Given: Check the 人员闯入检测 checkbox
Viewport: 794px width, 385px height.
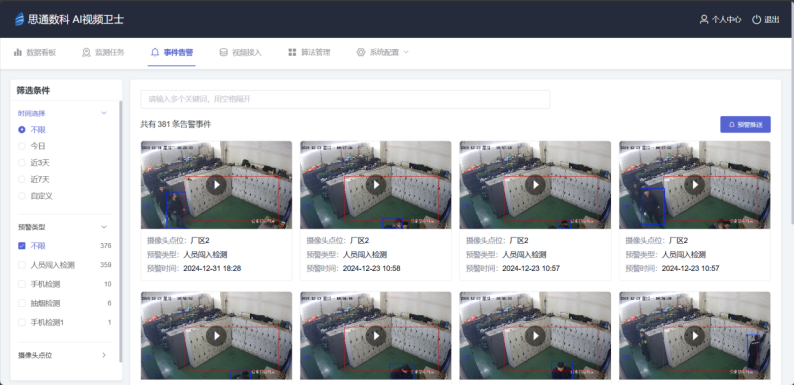Looking at the screenshot, I should click(22, 265).
